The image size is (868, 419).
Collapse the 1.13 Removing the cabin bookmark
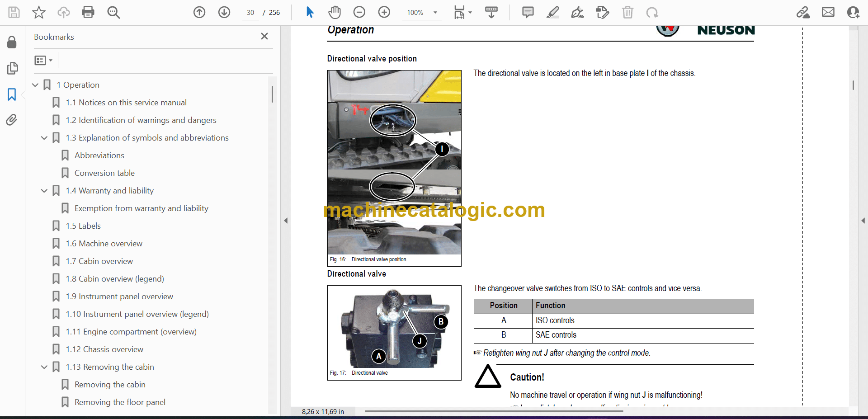pyautogui.click(x=44, y=367)
